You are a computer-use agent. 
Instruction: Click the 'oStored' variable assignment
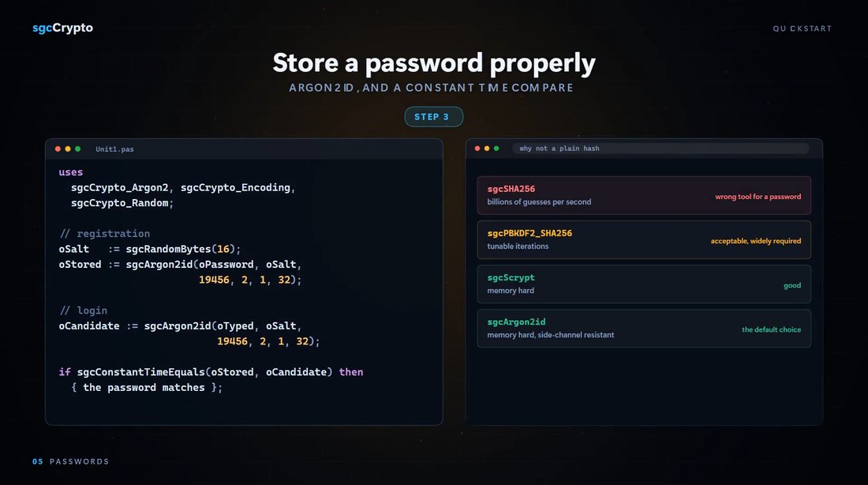click(80, 265)
